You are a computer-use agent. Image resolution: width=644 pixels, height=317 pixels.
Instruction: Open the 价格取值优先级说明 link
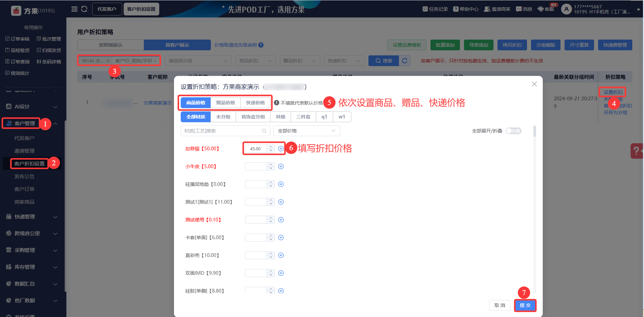[236, 45]
